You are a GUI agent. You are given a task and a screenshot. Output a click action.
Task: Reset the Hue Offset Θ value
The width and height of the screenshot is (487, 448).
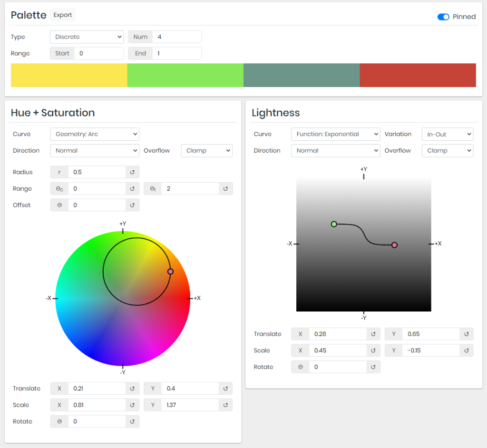click(x=132, y=205)
